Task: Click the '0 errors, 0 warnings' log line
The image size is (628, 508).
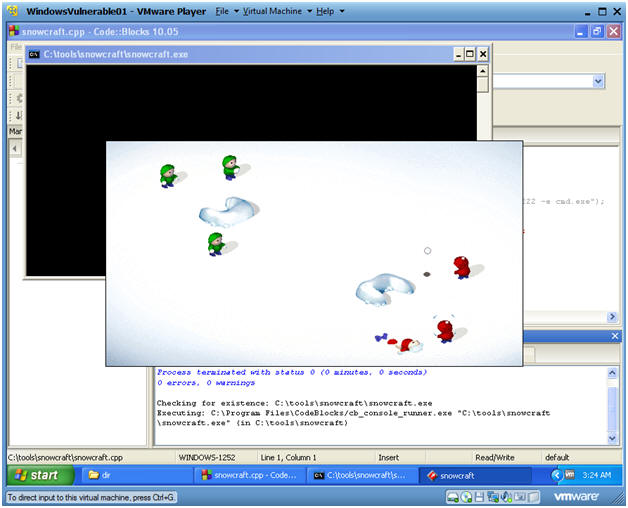Action: coord(206,383)
